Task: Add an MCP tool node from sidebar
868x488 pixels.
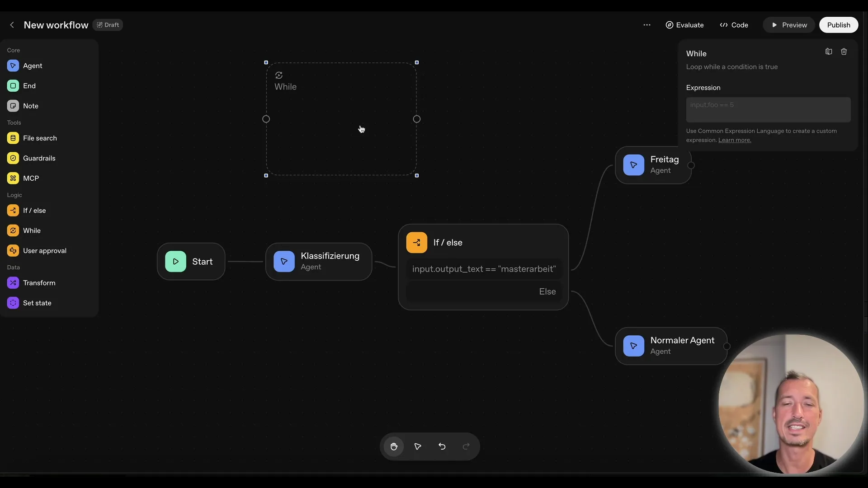Action: click(x=30, y=178)
